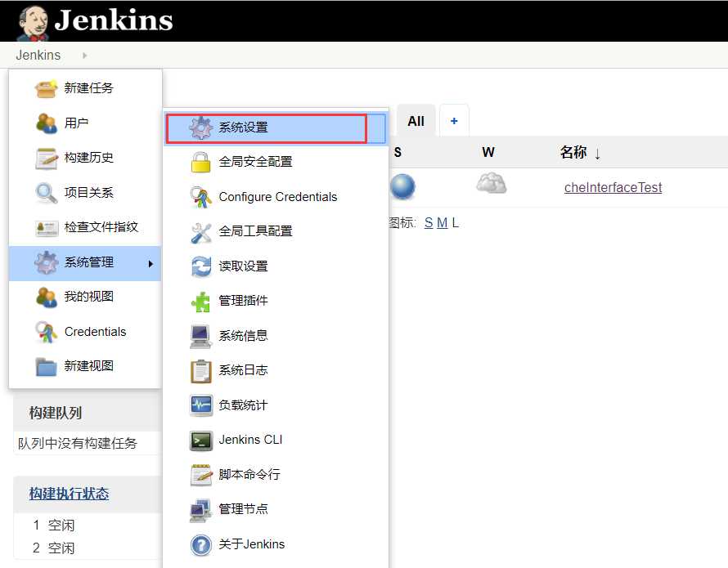Click the 负载统计 monitor graph icon
Viewport: 728px width, 568px height.
pos(201,405)
